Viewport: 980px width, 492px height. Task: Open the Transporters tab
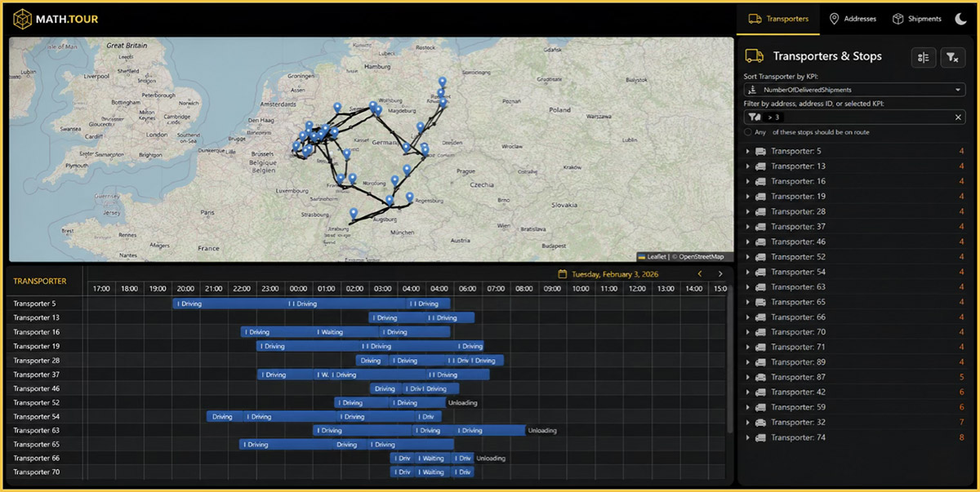pos(778,19)
